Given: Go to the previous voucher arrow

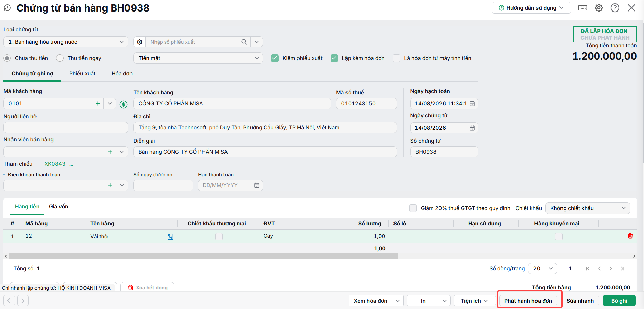Looking at the screenshot, I should tap(9, 301).
